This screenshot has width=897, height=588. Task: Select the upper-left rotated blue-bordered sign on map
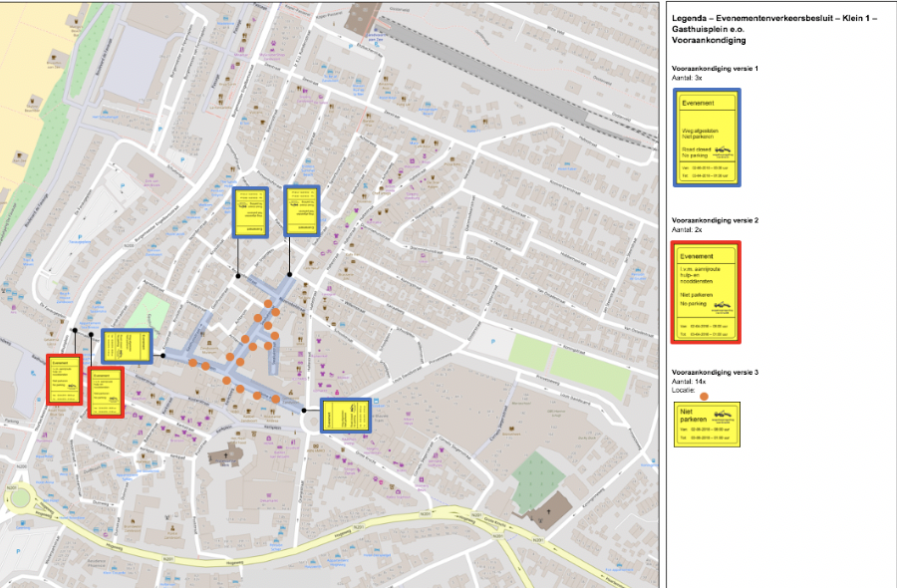[x=250, y=211]
